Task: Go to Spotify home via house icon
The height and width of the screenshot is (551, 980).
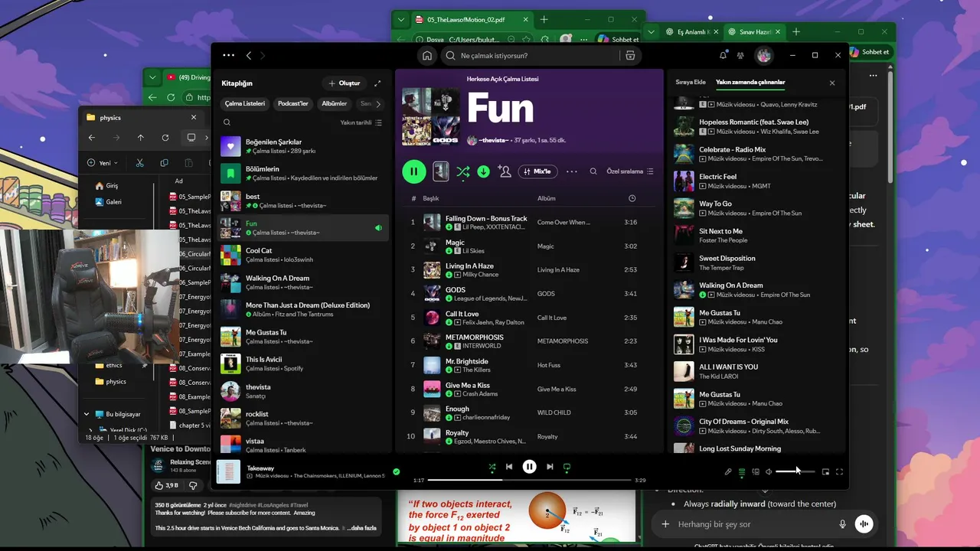Action: pyautogui.click(x=427, y=55)
